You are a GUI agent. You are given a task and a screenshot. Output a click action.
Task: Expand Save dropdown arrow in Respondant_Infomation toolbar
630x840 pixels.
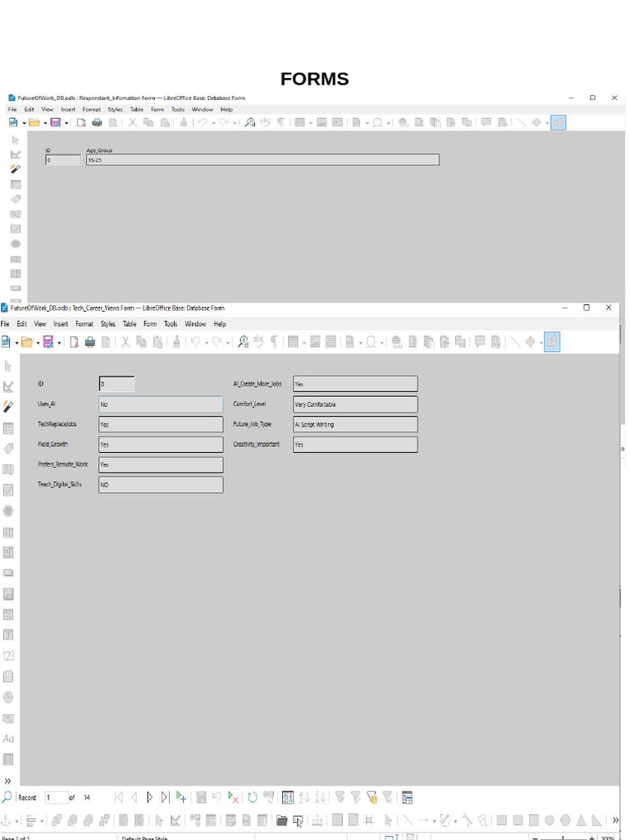(66, 123)
